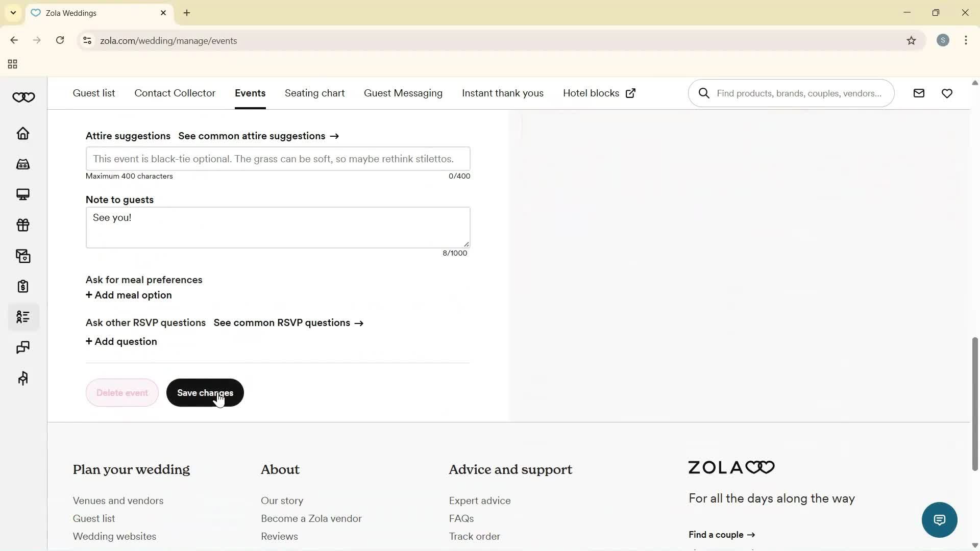Screen dimensions: 980x551
Task: Open the Instant thank yous tab
Action: click(503, 93)
